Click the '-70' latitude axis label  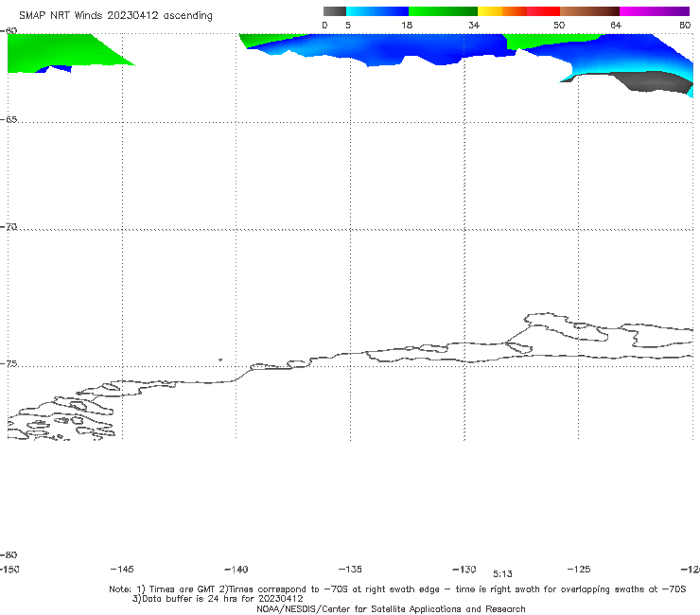click(9, 227)
